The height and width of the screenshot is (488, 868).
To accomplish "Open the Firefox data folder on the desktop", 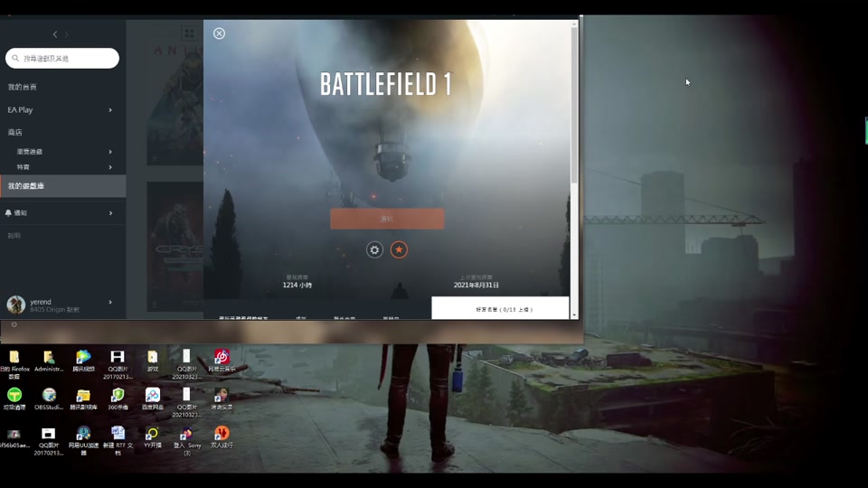I will point(14,364).
